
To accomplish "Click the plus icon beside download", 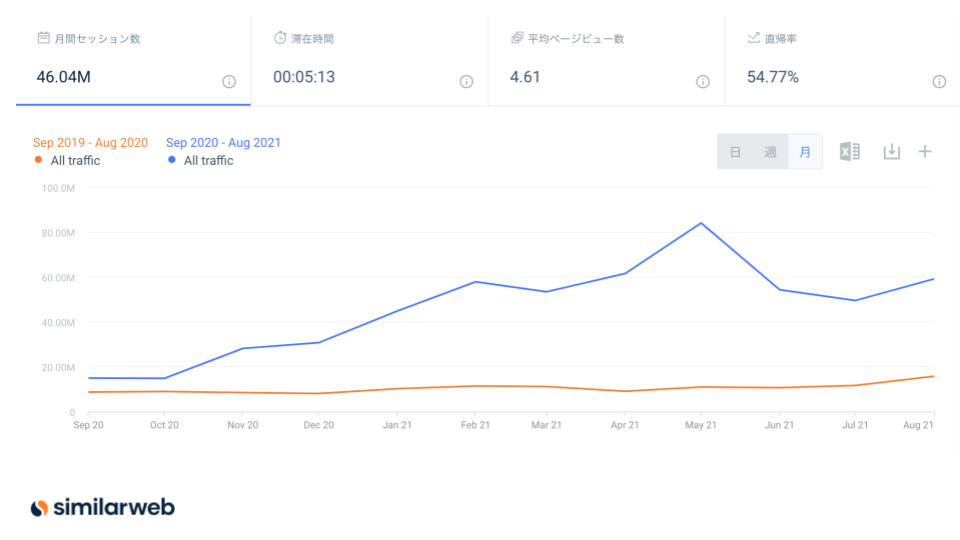I will [x=925, y=152].
